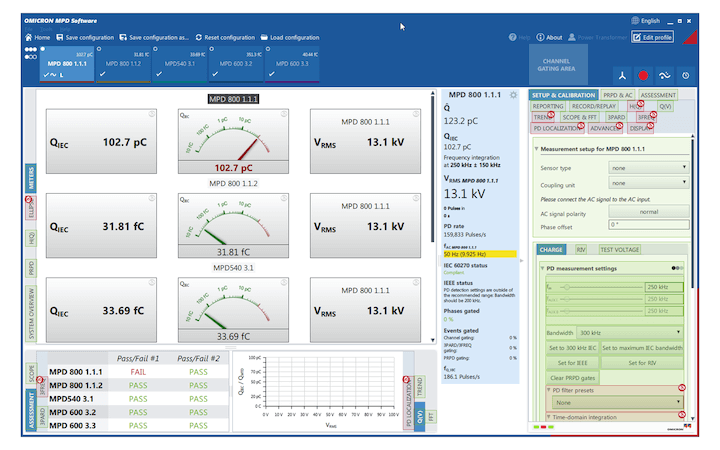Click the Home icon in toolbar
Viewport: 720px width, 450px height.
coord(29,37)
